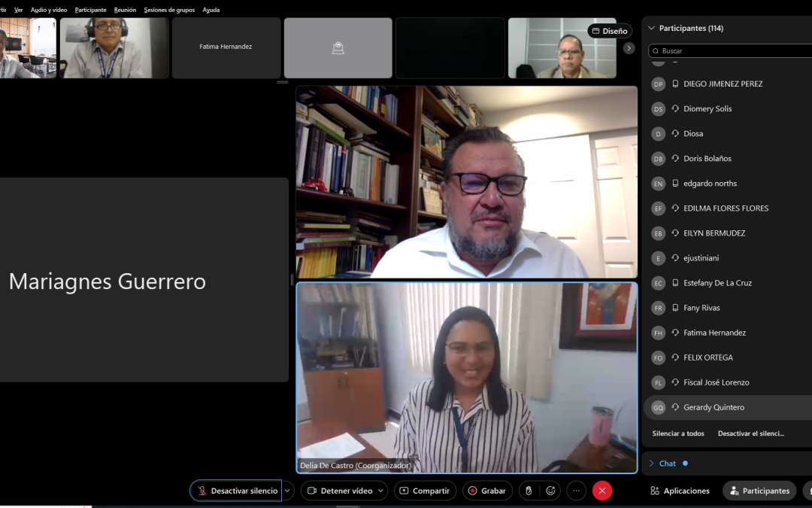
Task: Open the Sesiones de grupos menu
Action: click(x=169, y=9)
